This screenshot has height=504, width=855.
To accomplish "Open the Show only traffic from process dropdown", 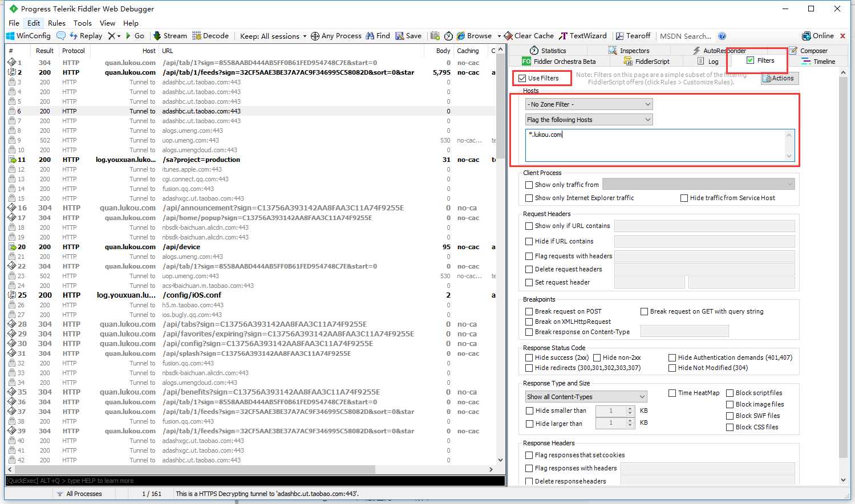I will 698,184.
